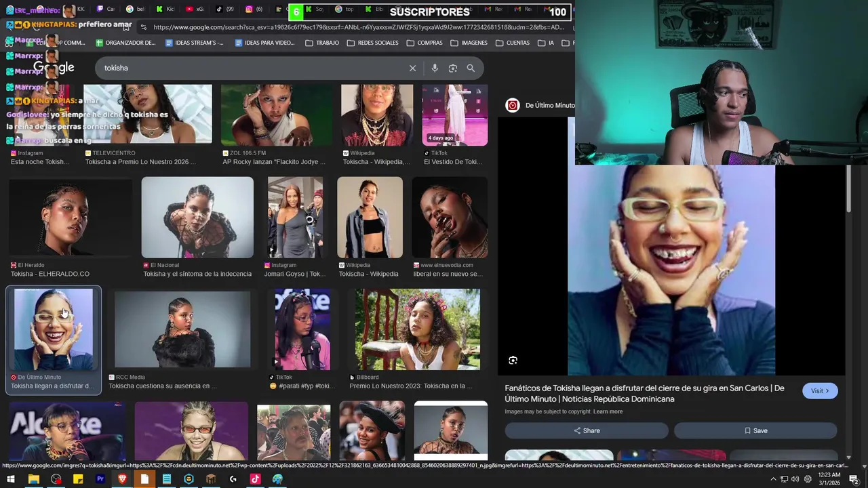Open the notepad document icon in the taskbar
This screenshot has height=488, width=868.
166,479
